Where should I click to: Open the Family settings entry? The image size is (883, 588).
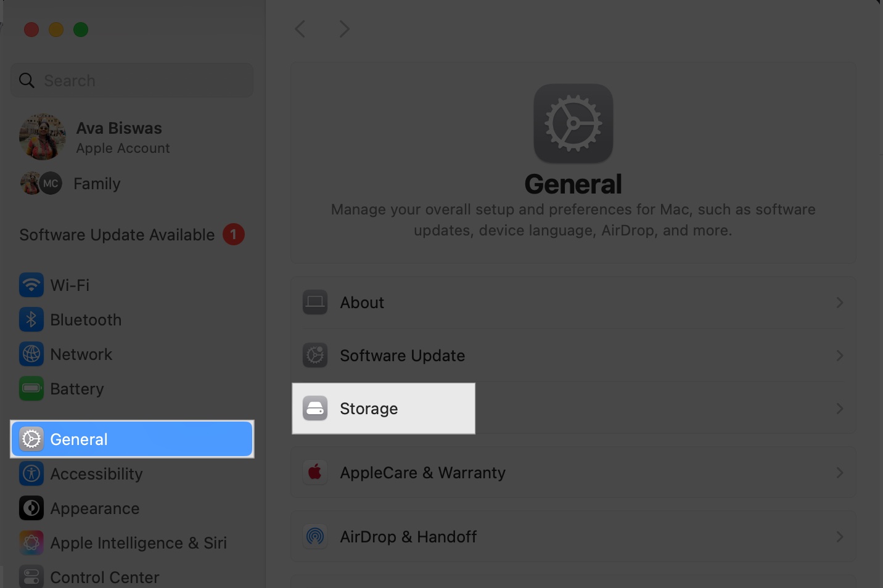tap(96, 183)
